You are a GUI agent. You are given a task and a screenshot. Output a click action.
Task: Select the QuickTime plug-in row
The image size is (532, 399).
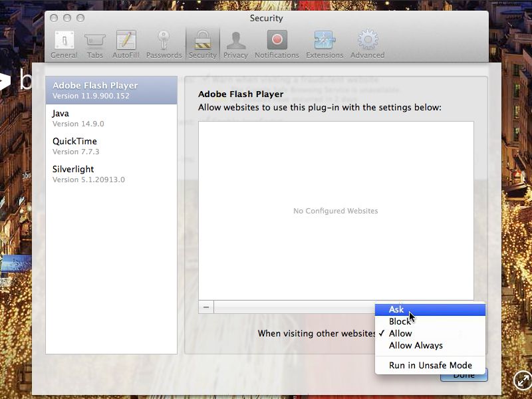point(111,146)
